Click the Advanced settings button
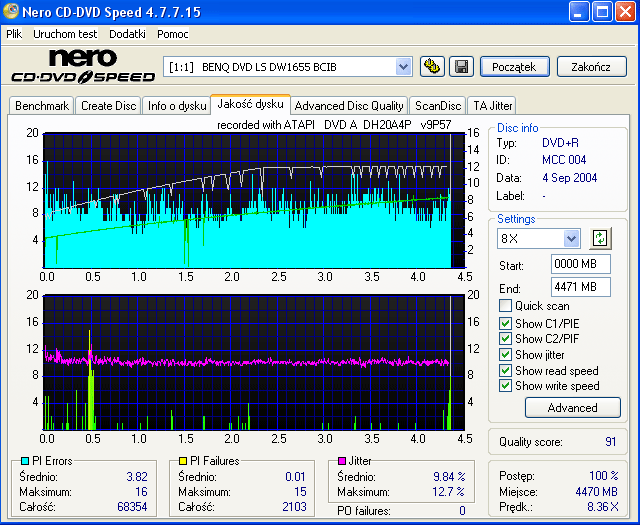 tap(573, 407)
